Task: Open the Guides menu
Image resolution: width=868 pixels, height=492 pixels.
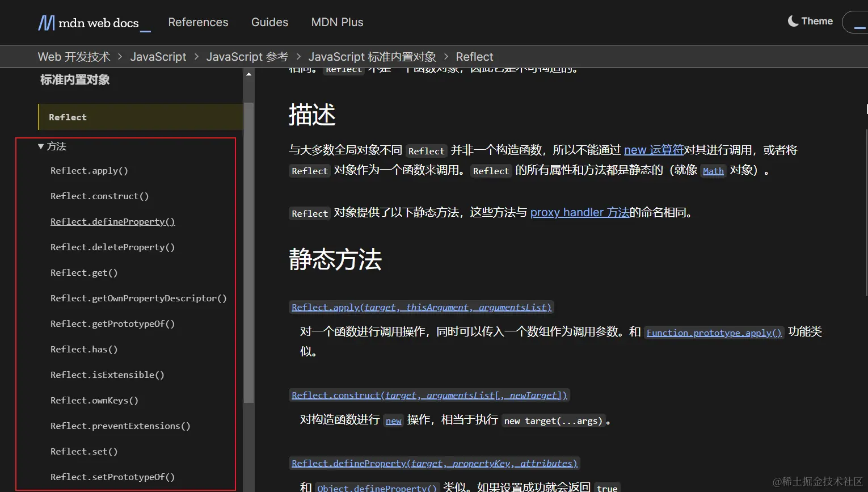Action: 269,22
